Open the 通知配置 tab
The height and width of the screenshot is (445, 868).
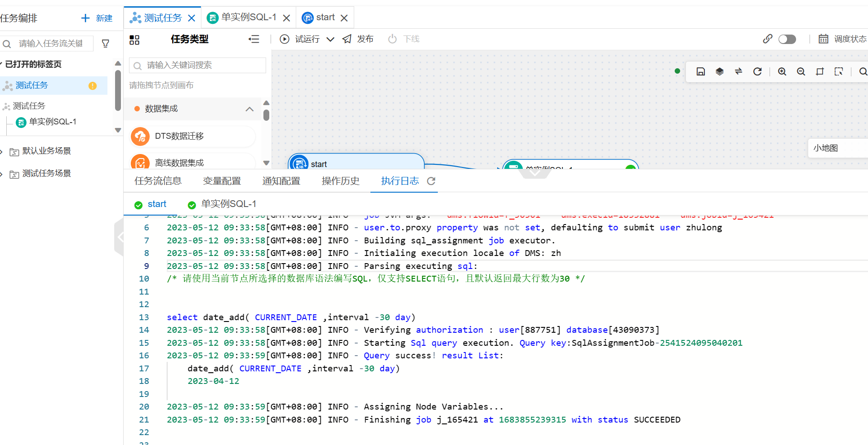pos(281,181)
